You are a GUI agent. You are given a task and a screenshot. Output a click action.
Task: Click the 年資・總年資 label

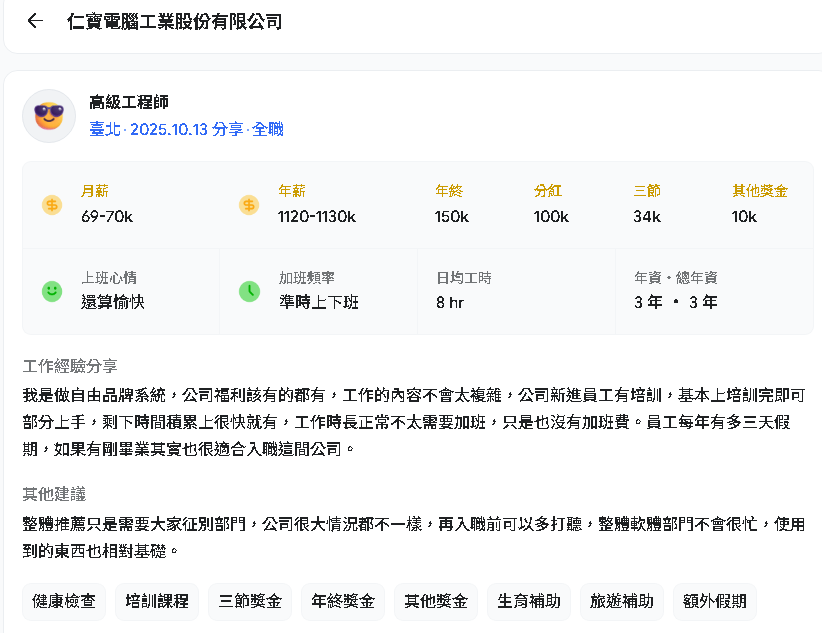[676, 277]
